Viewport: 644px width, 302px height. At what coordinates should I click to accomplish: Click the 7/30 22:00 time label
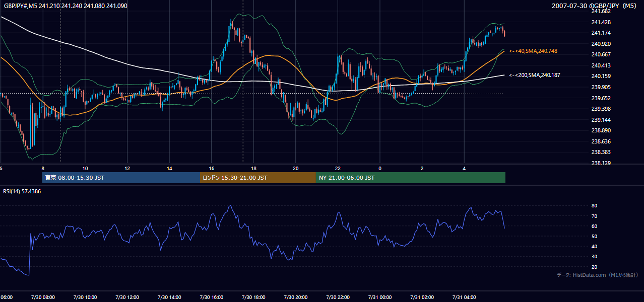pyautogui.click(x=338, y=297)
